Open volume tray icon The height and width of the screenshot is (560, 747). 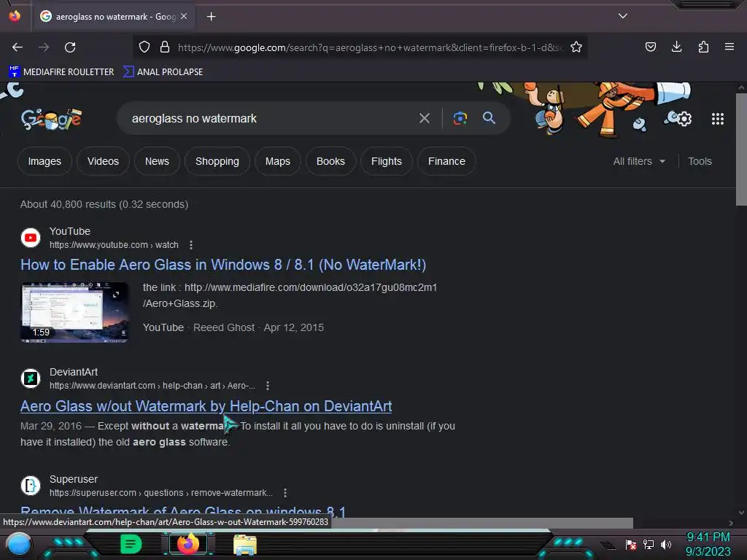pyautogui.click(x=665, y=544)
